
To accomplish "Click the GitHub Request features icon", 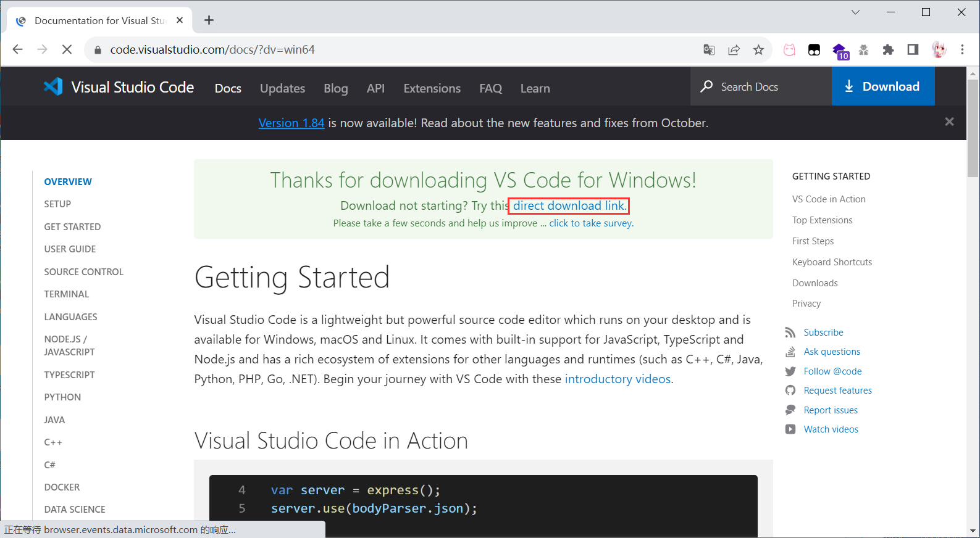I will pyautogui.click(x=790, y=391).
